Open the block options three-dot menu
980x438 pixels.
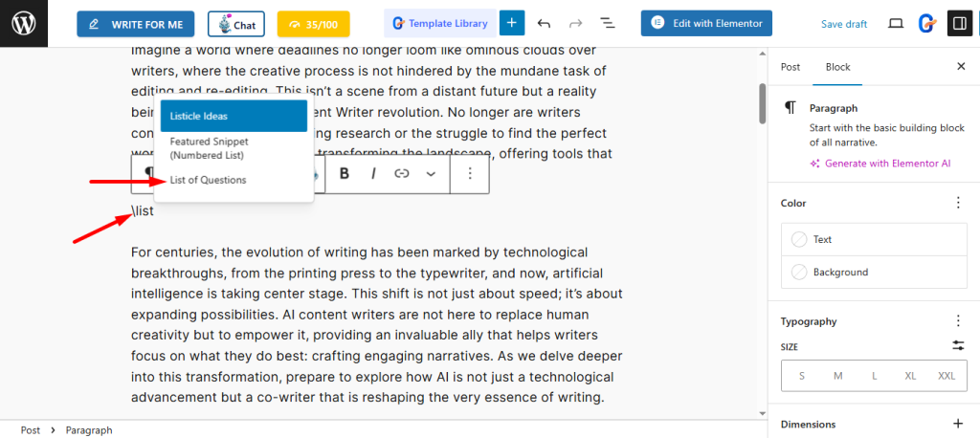tap(470, 173)
